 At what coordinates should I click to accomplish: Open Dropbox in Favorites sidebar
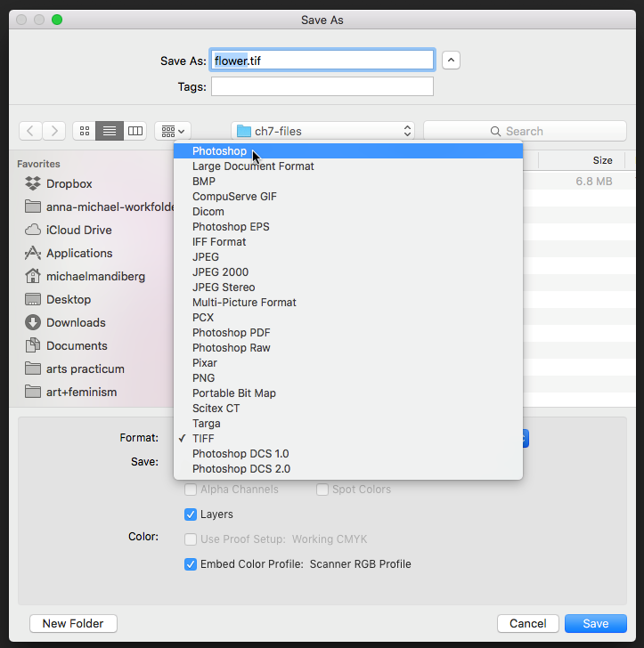coord(69,183)
